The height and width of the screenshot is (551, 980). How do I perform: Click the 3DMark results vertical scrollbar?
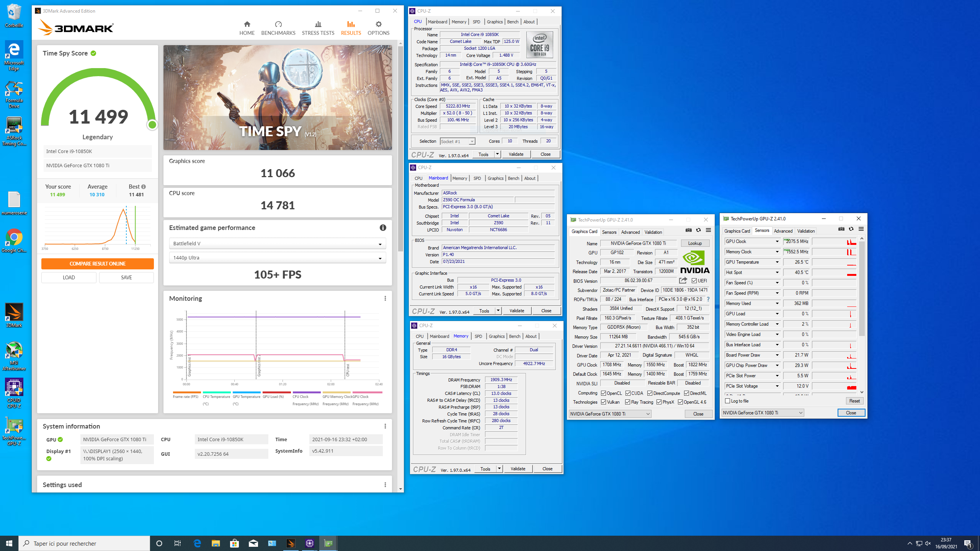[400, 149]
